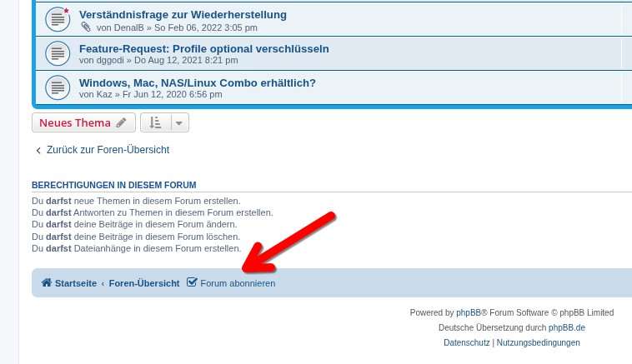View profile of author dggodi

pos(110,60)
